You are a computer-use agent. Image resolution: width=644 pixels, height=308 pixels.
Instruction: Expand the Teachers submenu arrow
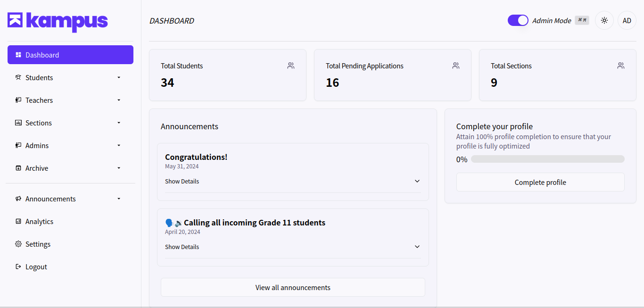point(119,100)
